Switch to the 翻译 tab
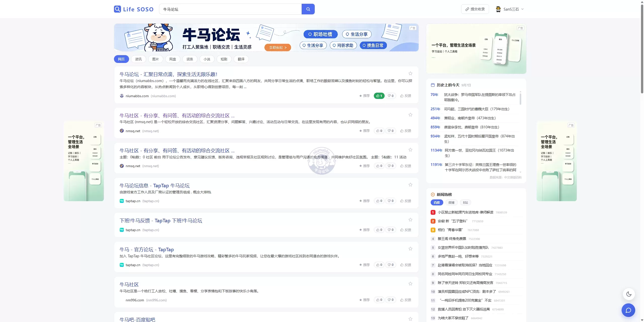This screenshot has height=322, width=644. coord(241,59)
